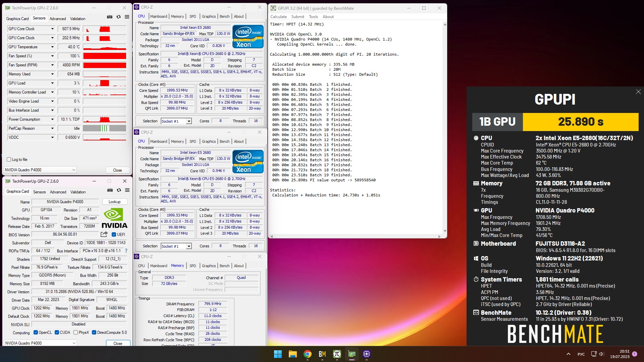Click the network tray icon
The height and width of the screenshot is (362, 644).
[594, 354]
